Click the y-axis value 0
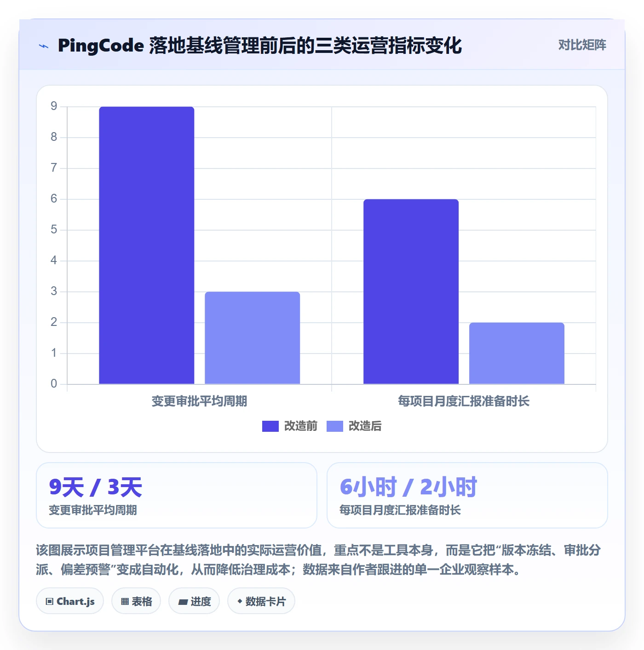The width and height of the screenshot is (644, 650). (54, 384)
